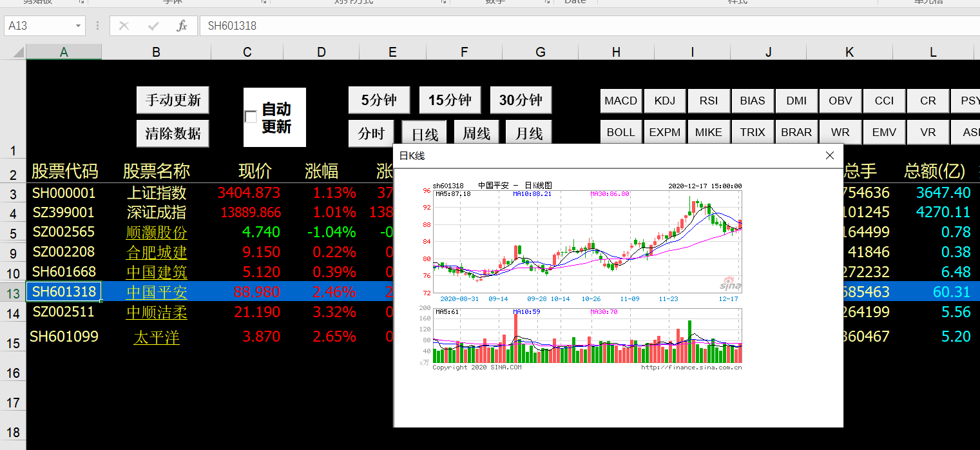Open the 太平洋 stock link
980x450 pixels.
(x=157, y=337)
